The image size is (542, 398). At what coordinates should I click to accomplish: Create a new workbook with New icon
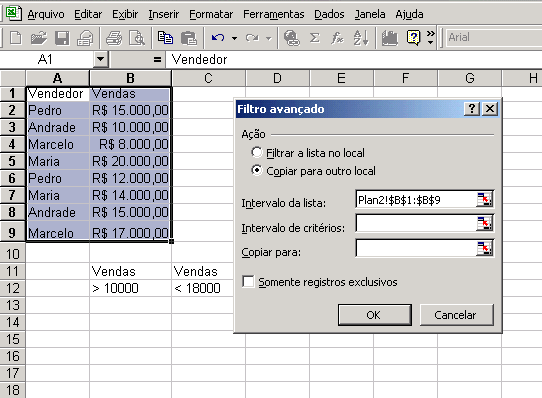[15, 38]
